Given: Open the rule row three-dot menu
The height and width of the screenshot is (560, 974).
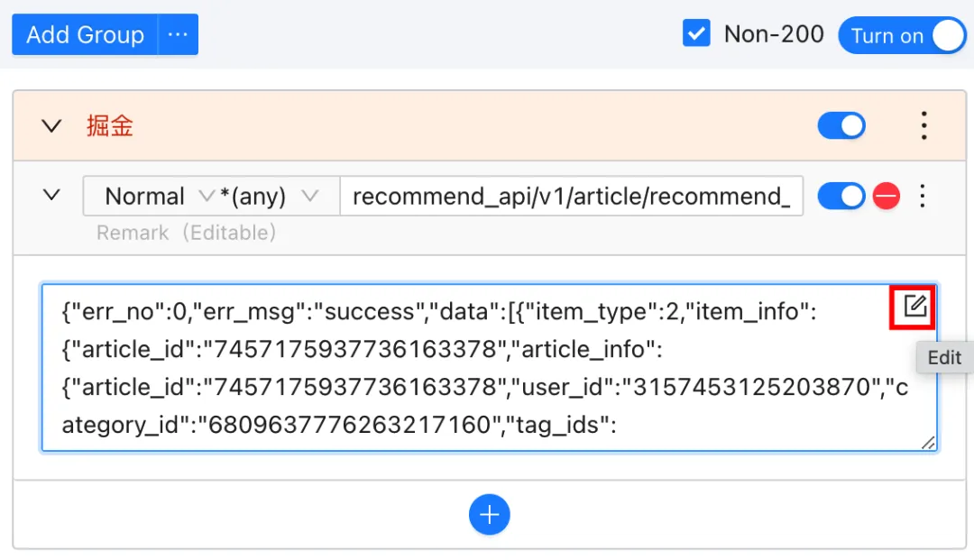Looking at the screenshot, I should pos(923,197).
